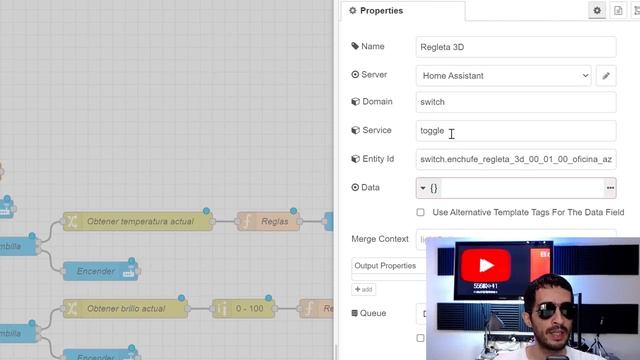640x360 pixels.
Task: Edit the Home Assistant server configuration
Action: [606, 76]
